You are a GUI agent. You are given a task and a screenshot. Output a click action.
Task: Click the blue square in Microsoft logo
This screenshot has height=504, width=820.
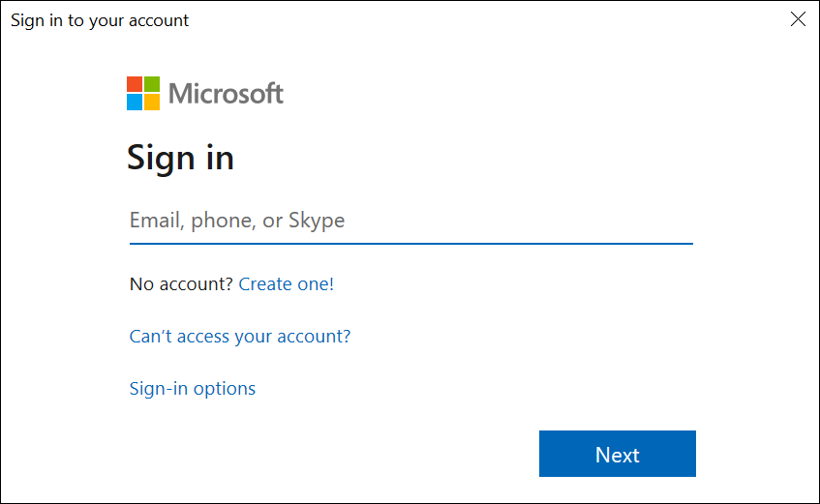(135, 102)
